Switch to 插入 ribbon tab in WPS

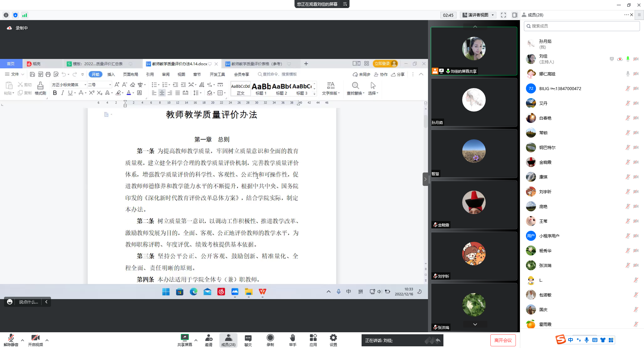point(111,74)
